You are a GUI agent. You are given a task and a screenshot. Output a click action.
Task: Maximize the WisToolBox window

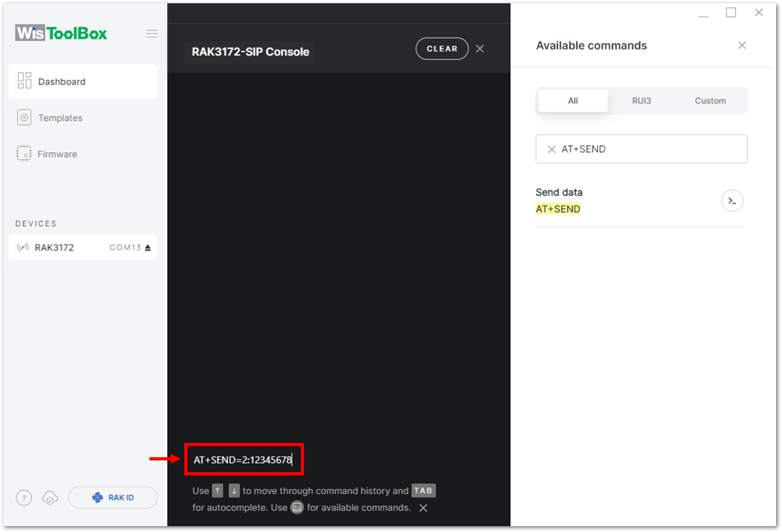pos(730,12)
